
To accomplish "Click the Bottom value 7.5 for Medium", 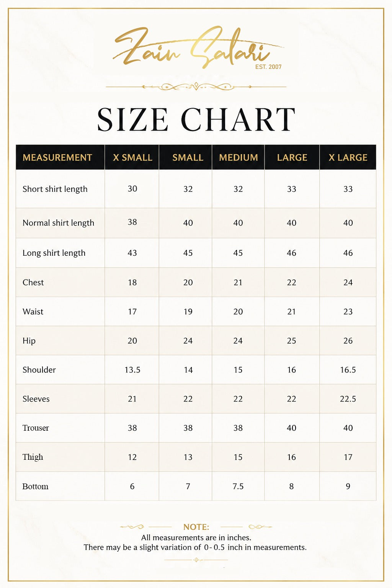I will point(238,486).
